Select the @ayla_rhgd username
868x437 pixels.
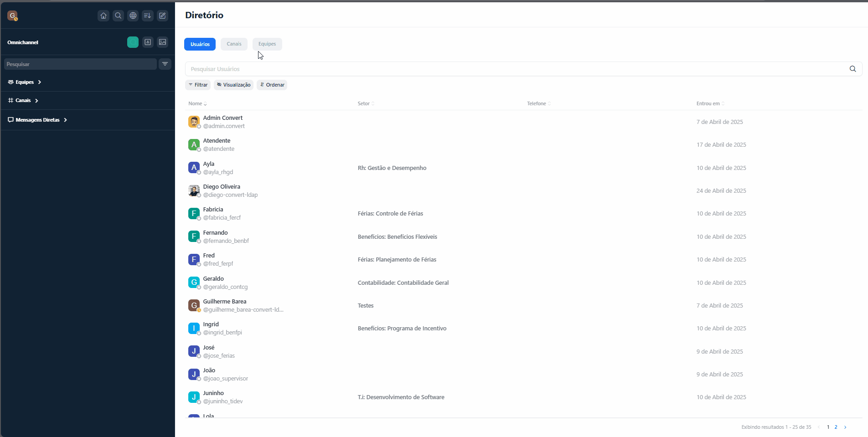point(218,172)
